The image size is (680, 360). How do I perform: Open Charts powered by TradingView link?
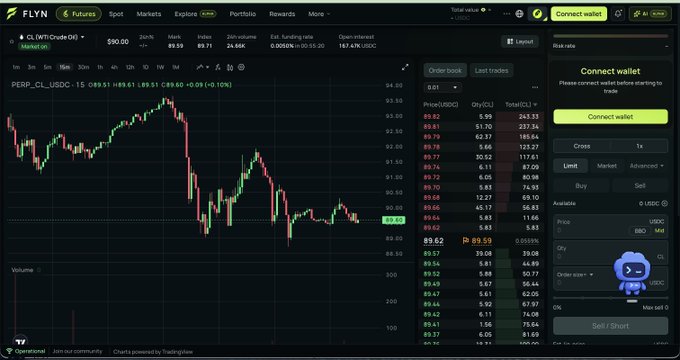point(153,352)
